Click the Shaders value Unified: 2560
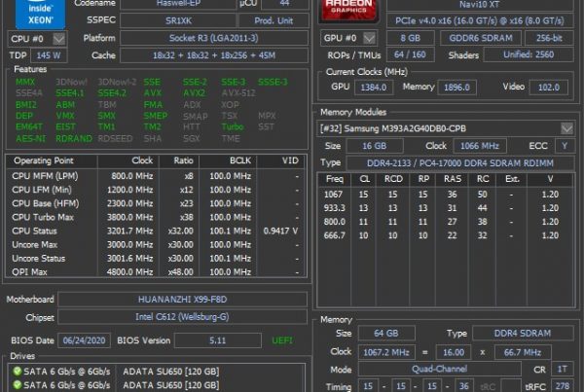The width and height of the screenshot is (584, 392). (529, 54)
